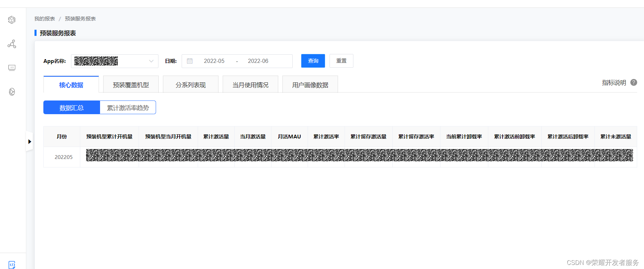
Task: Click the question mark help icon
Action: click(634, 82)
